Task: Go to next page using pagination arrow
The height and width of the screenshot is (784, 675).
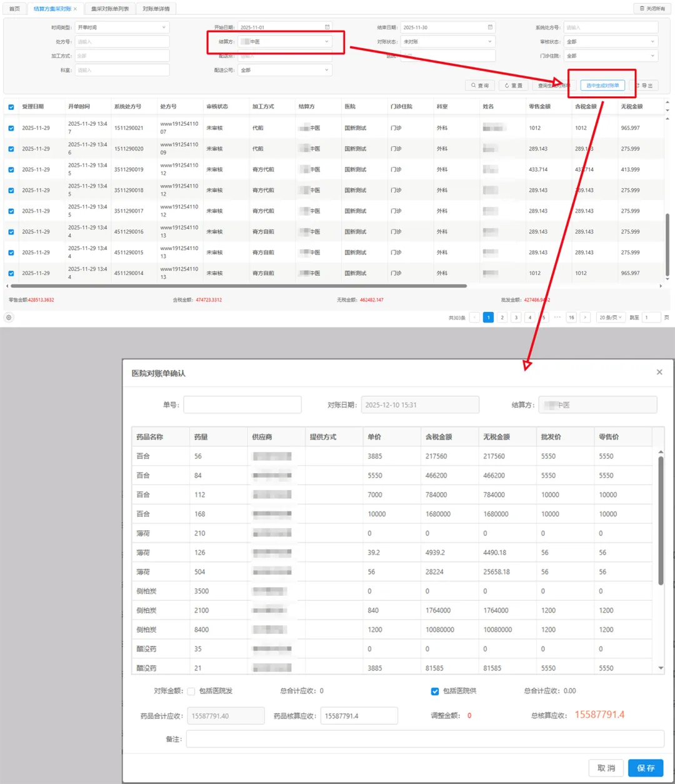Action: point(585,318)
